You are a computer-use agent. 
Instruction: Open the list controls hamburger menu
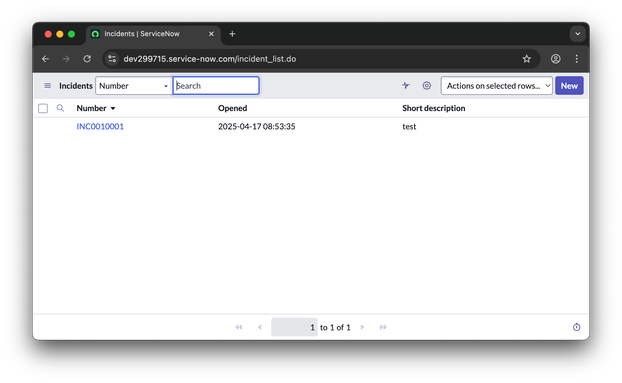[48, 86]
